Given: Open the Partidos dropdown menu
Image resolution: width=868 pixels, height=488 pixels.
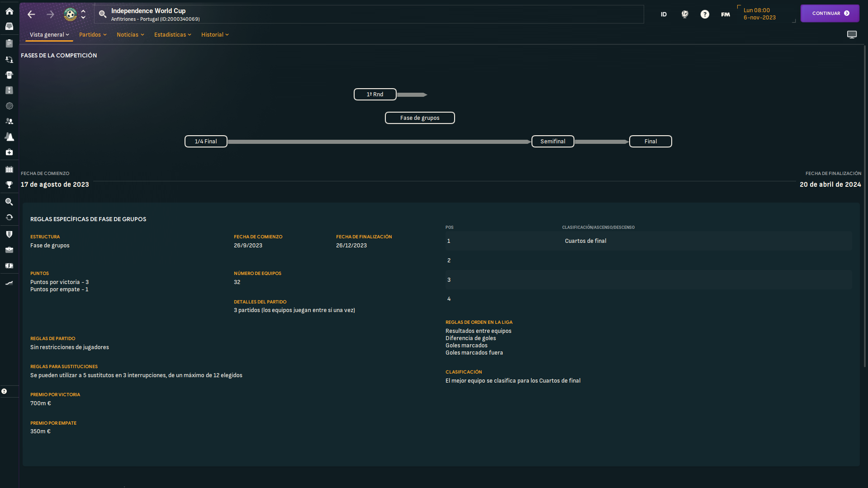Looking at the screenshot, I should point(93,35).
